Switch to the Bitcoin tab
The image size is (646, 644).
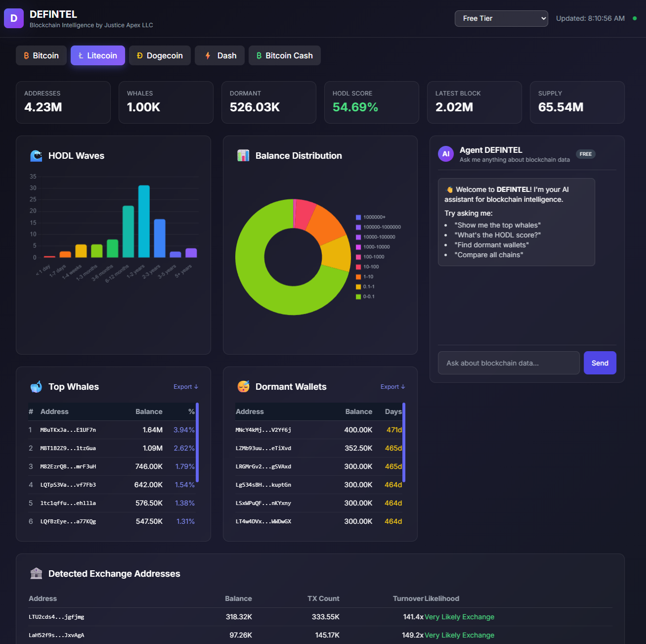pyautogui.click(x=41, y=55)
